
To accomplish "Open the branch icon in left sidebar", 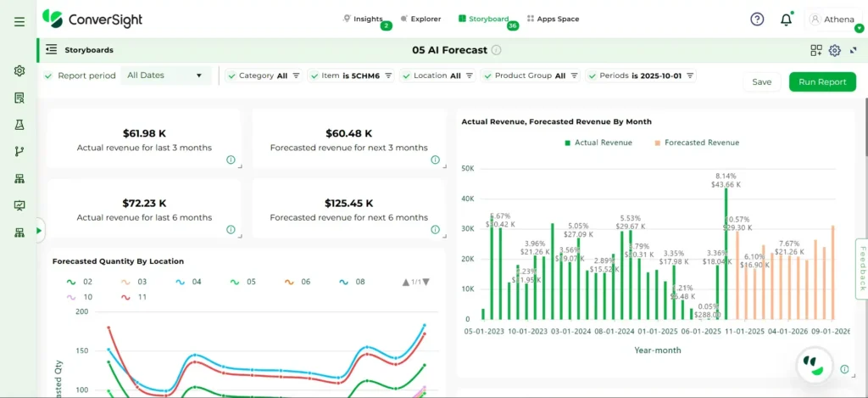I will tap(19, 152).
